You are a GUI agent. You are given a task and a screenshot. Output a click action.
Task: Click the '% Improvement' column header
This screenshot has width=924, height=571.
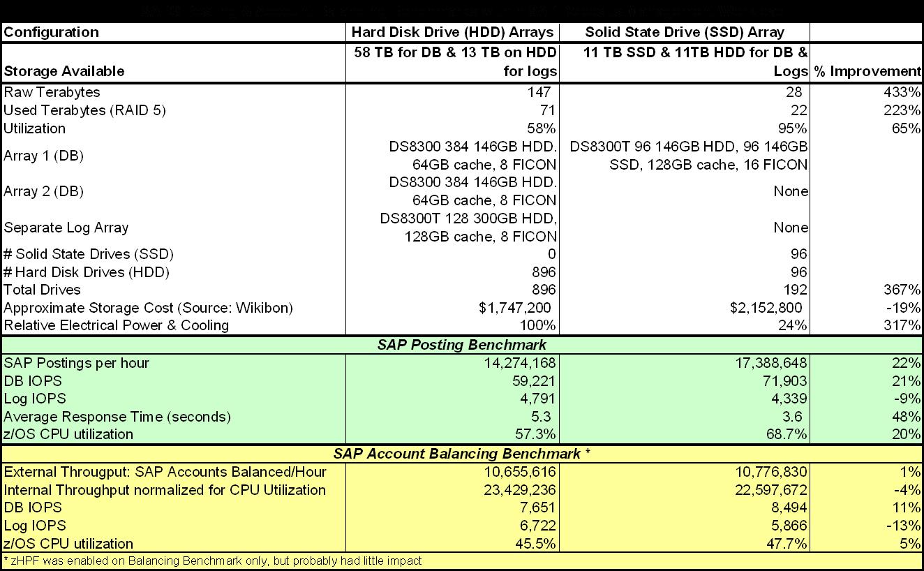click(x=866, y=71)
